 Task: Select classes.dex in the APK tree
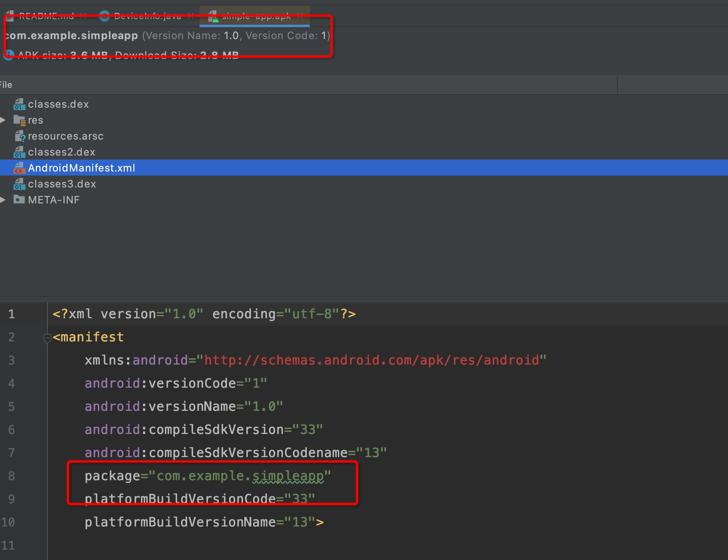point(58,104)
